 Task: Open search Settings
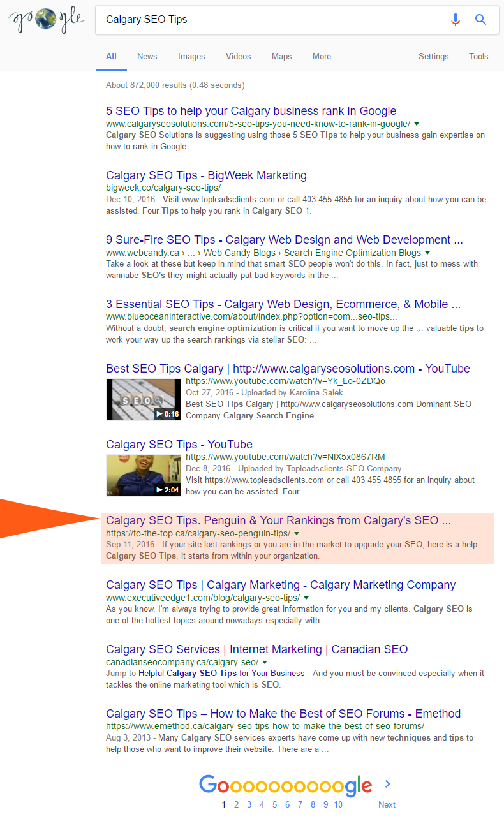[x=433, y=56]
